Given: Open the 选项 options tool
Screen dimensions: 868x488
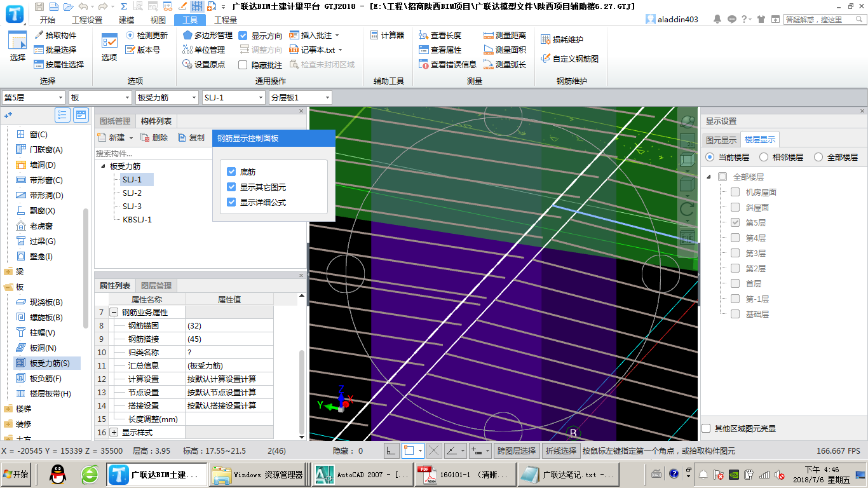Looking at the screenshot, I should 109,46.
